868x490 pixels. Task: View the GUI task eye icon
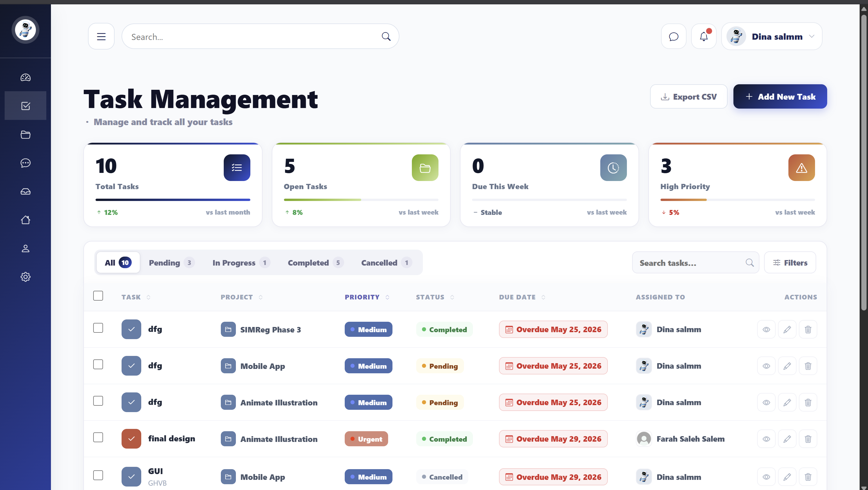766,477
